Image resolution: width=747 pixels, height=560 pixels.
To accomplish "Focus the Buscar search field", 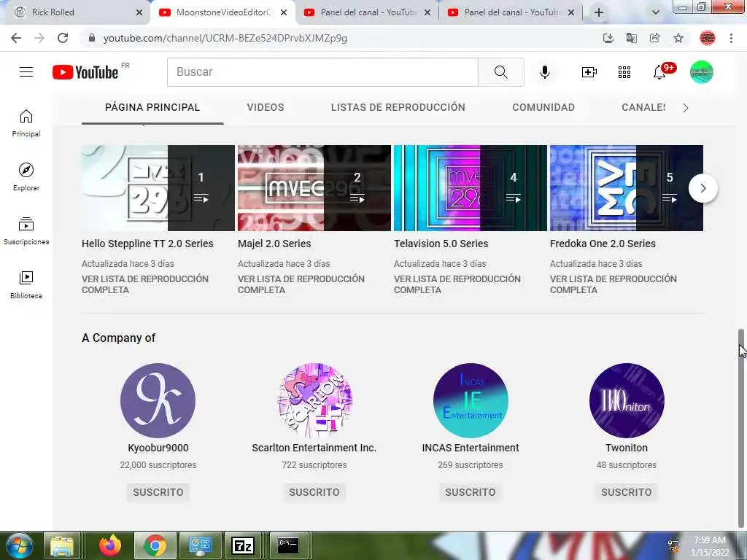I will pyautogui.click(x=322, y=72).
